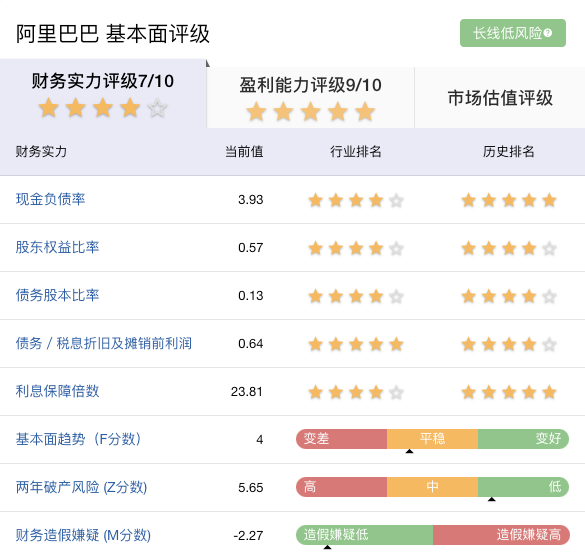Open 利息保障倍数 metric link

tap(57, 391)
